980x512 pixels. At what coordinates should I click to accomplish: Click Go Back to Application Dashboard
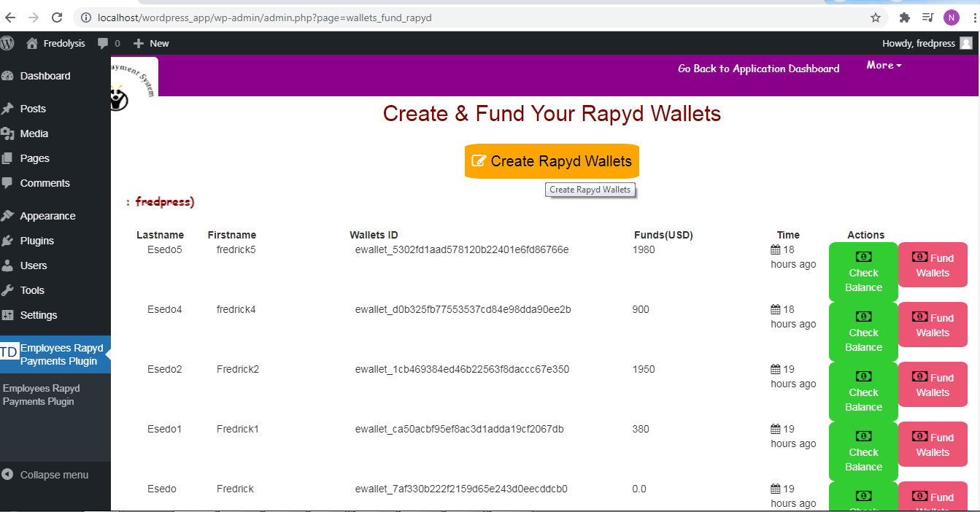coord(758,69)
